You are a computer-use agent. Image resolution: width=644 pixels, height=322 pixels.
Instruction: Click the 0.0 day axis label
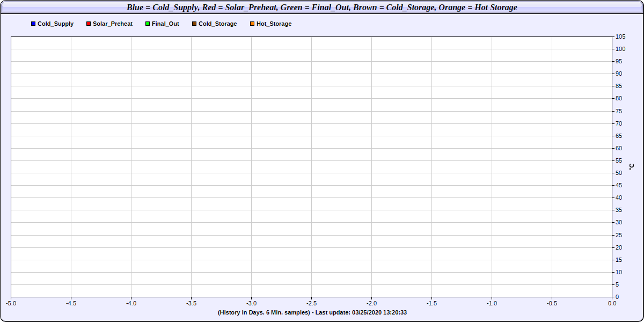(612, 303)
